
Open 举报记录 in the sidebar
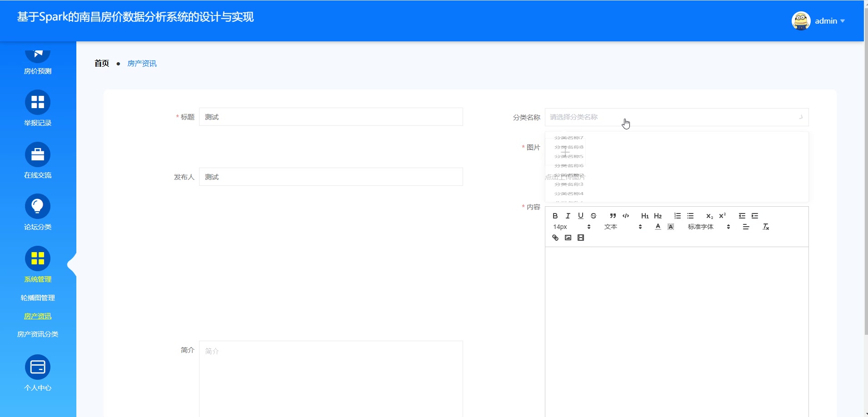(x=38, y=109)
